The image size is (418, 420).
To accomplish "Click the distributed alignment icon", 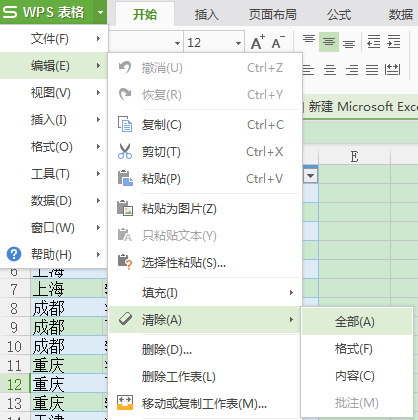I will (x=392, y=70).
